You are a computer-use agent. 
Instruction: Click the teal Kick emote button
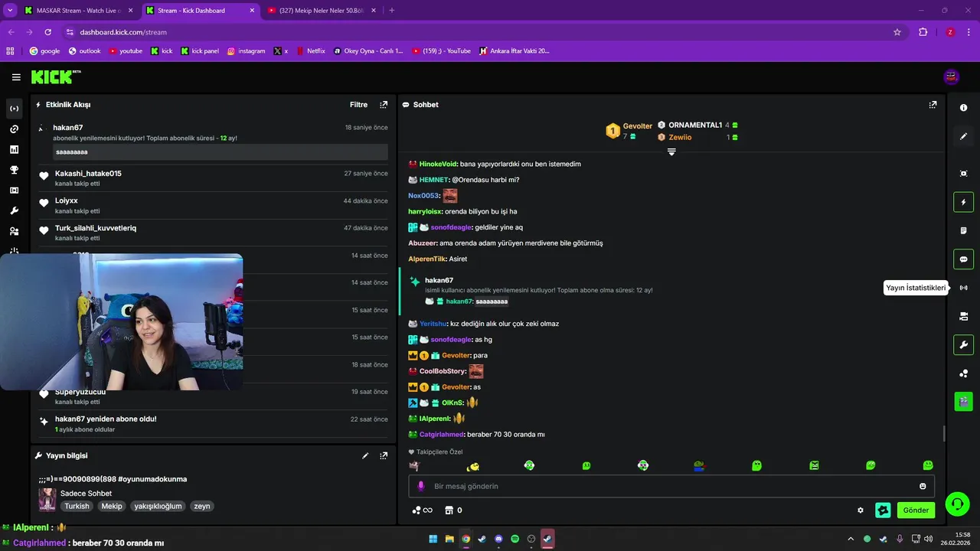883,510
